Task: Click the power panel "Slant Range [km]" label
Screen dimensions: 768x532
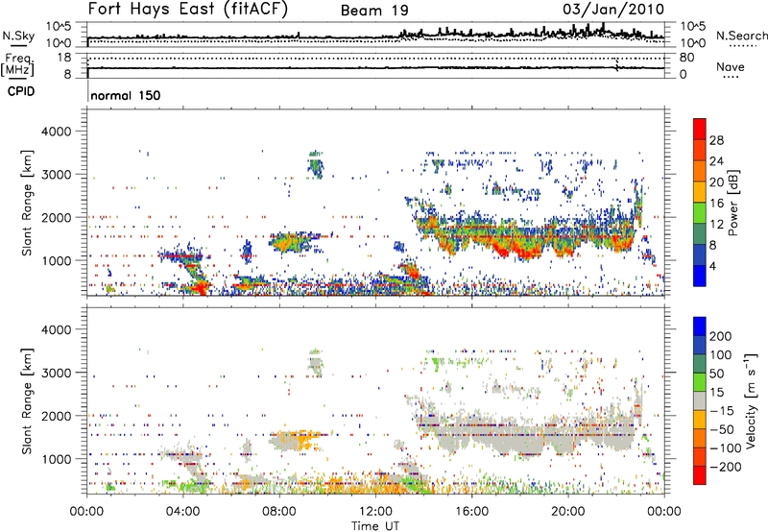Action: click(27, 203)
